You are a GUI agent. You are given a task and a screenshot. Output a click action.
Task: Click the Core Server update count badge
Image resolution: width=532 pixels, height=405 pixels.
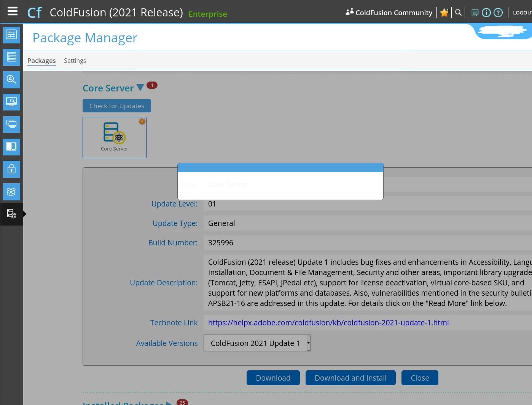click(x=152, y=85)
